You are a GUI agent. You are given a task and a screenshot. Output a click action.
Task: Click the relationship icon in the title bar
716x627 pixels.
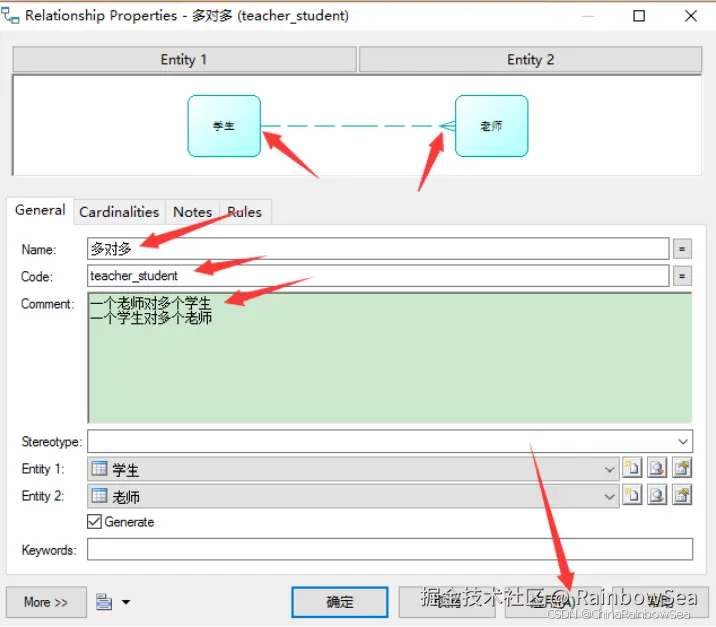click(x=10, y=16)
